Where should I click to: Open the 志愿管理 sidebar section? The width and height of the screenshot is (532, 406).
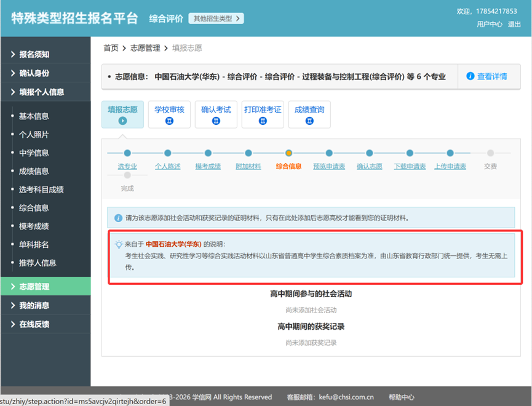pos(46,287)
